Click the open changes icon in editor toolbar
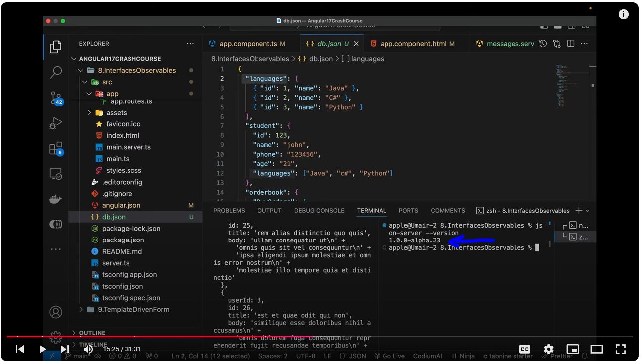The image size is (644, 361). [x=557, y=44]
